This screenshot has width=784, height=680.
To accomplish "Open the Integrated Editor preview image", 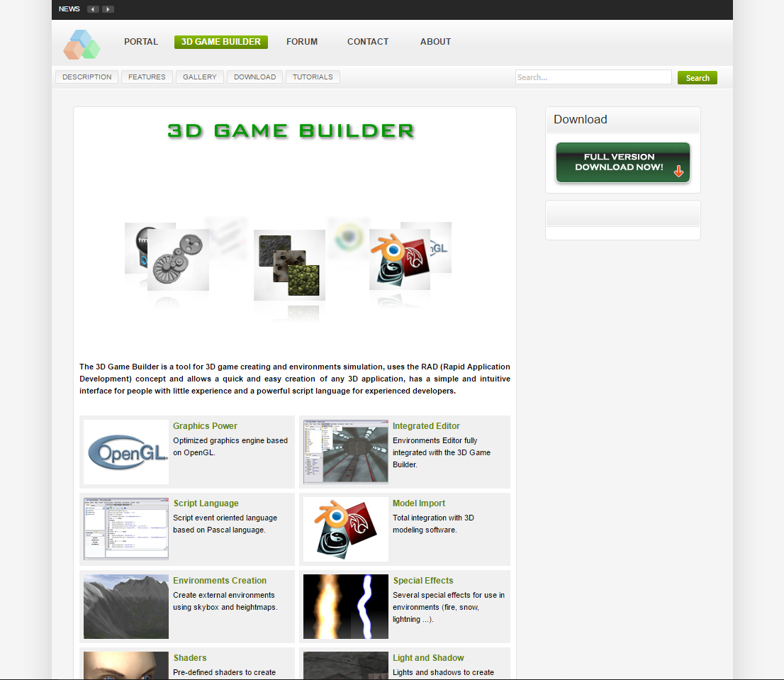I will point(345,452).
